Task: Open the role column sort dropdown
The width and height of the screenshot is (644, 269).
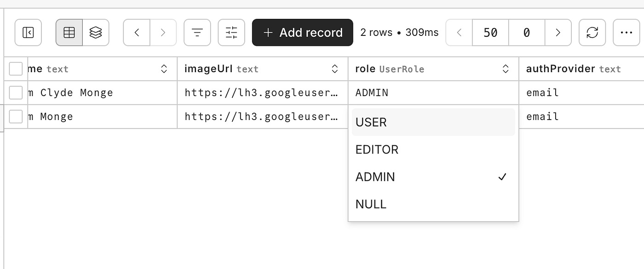Action: (x=506, y=69)
